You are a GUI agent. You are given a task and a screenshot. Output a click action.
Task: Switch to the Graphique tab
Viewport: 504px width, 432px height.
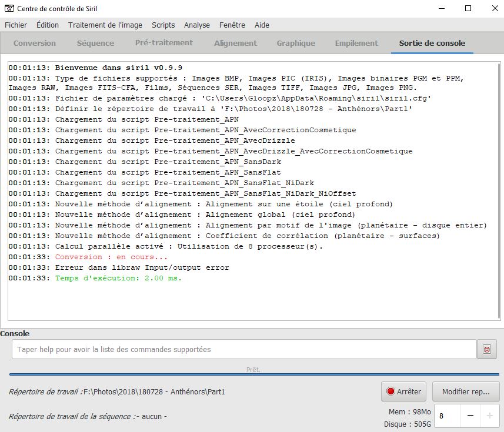[296, 43]
